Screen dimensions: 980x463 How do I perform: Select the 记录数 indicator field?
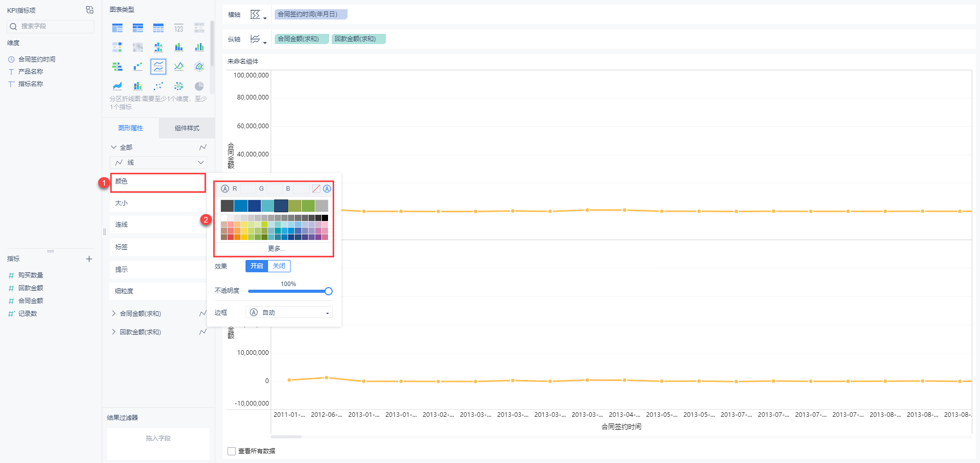point(28,314)
